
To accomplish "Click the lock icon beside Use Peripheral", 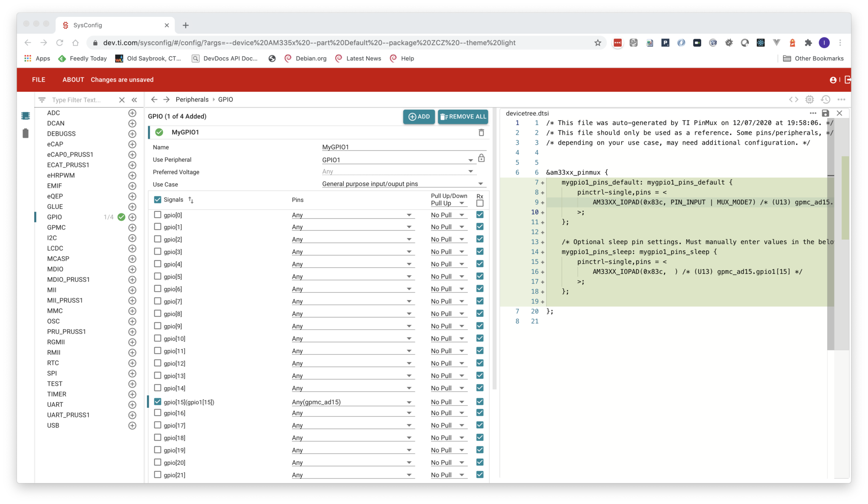I will tap(481, 158).
